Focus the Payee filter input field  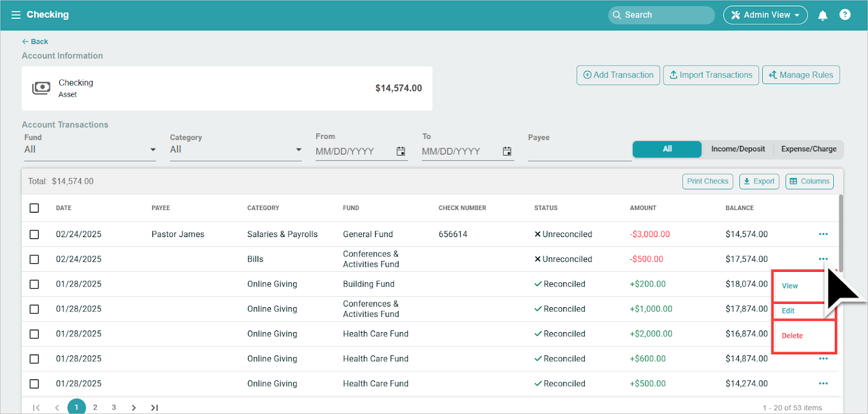pyautogui.click(x=579, y=151)
